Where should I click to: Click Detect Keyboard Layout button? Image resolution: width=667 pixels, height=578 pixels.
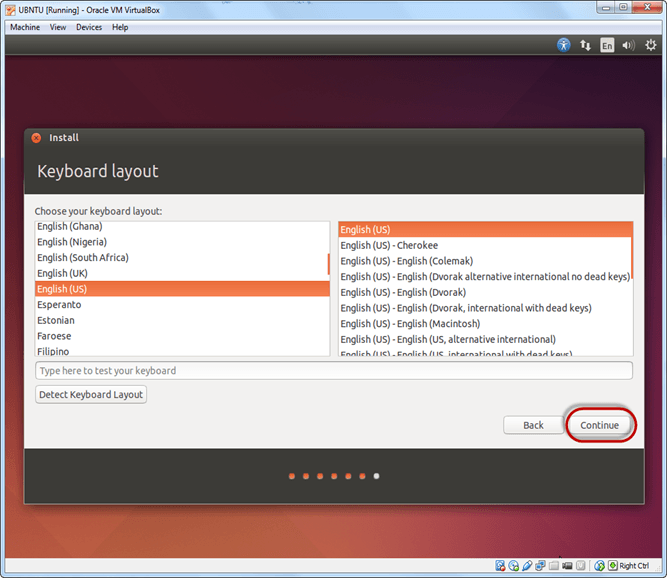tap(91, 395)
